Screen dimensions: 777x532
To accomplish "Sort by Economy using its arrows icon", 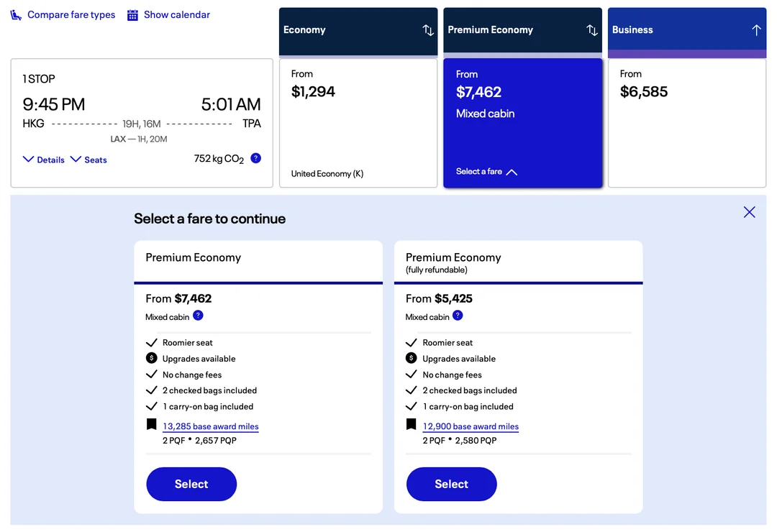I will coord(428,30).
